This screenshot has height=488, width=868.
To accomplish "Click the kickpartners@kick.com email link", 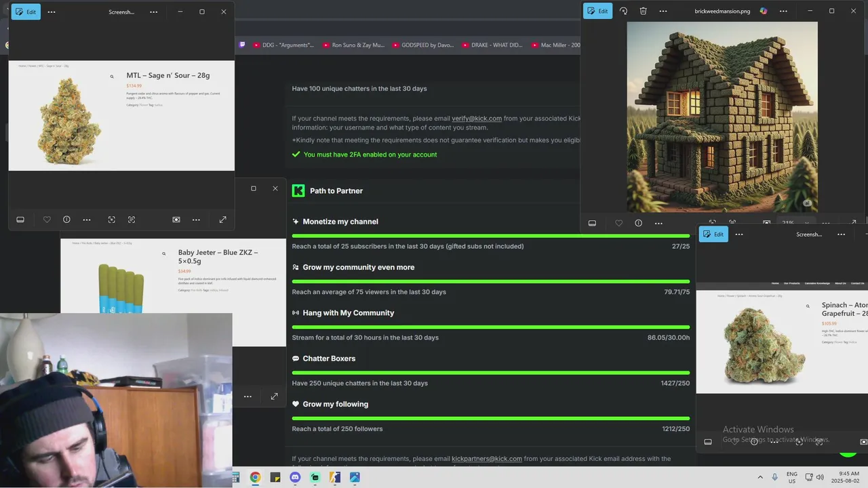I will (x=487, y=459).
